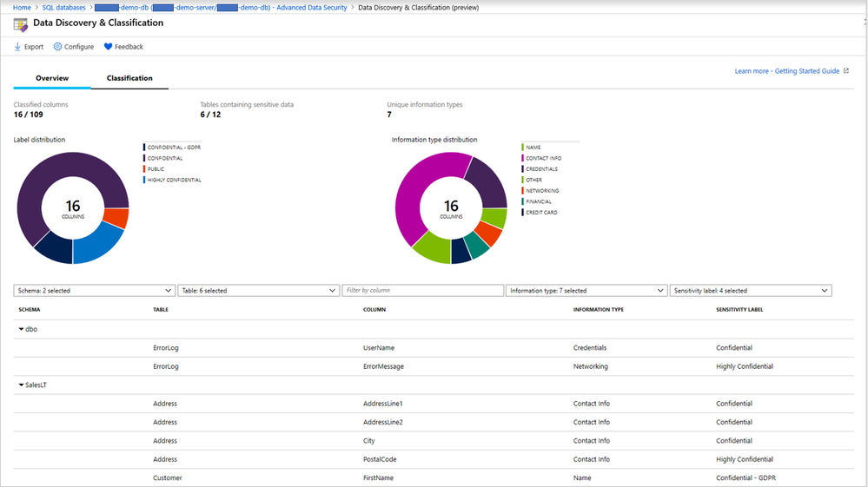Image resolution: width=868 pixels, height=487 pixels.
Task: Click the TABLE column header
Action: (x=161, y=310)
